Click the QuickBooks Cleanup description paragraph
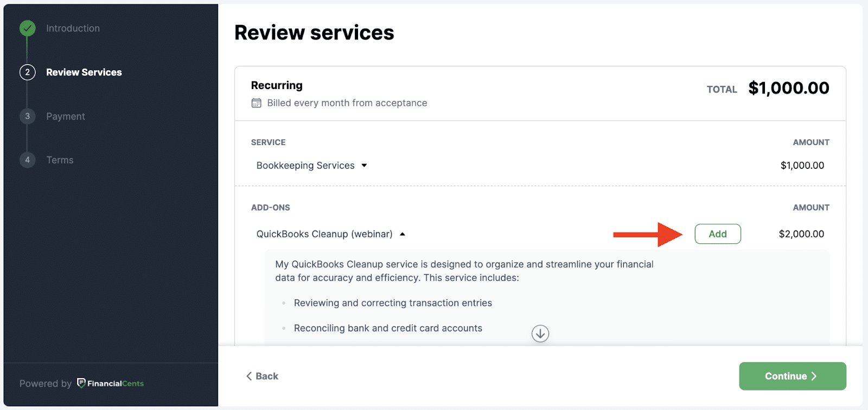Image resolution: width=868 pixels, height=410 pixels. click(464, 271)
